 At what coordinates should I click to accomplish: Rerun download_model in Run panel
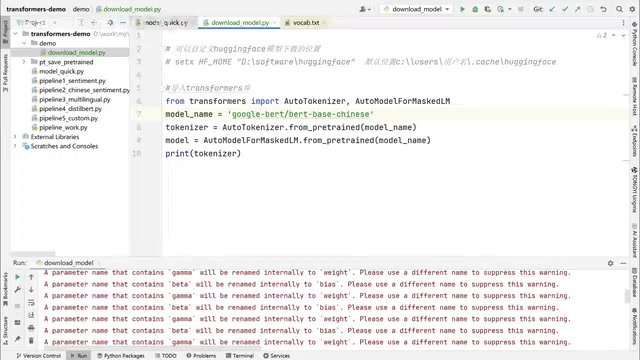point(18,277)
